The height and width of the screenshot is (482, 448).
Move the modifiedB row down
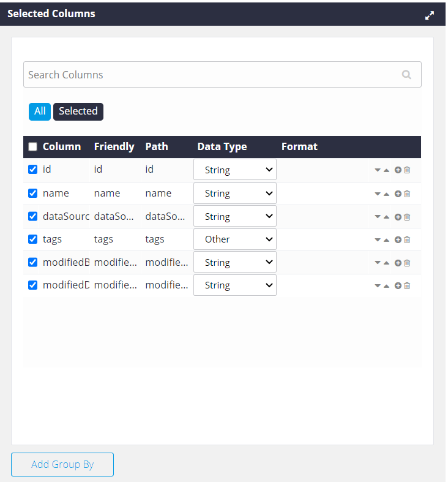coord(378,263)
